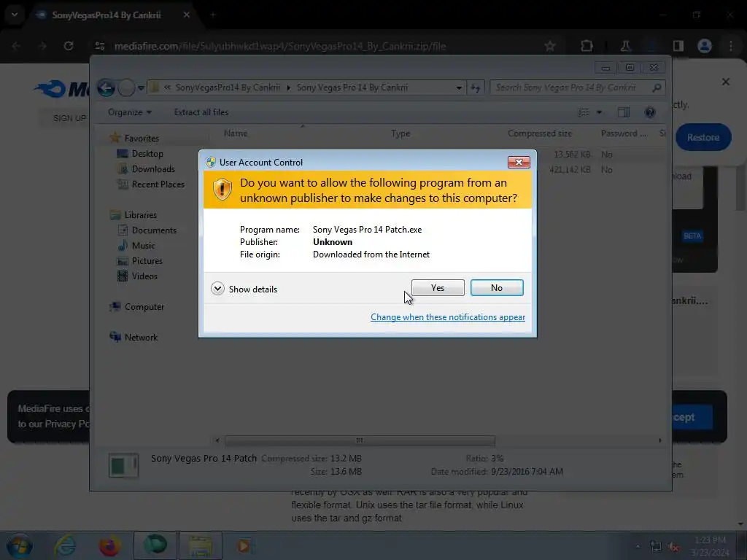Open the Windows Start menu

19,545
